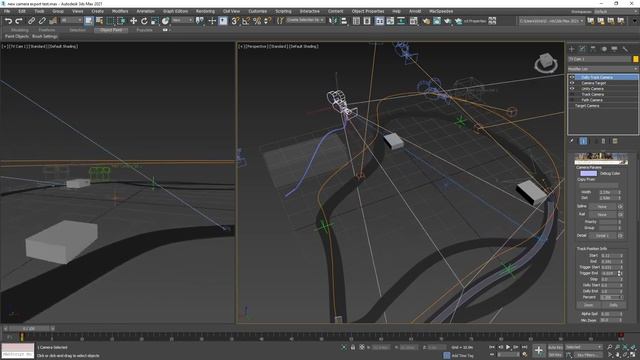
Task: Open the Rendering menu
Action: 205,11
